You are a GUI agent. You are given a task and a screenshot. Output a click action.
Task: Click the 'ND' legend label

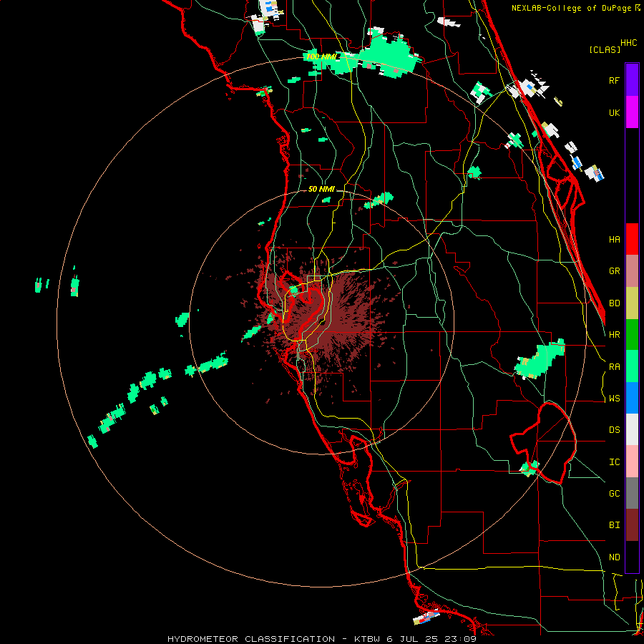click(614, 557)
